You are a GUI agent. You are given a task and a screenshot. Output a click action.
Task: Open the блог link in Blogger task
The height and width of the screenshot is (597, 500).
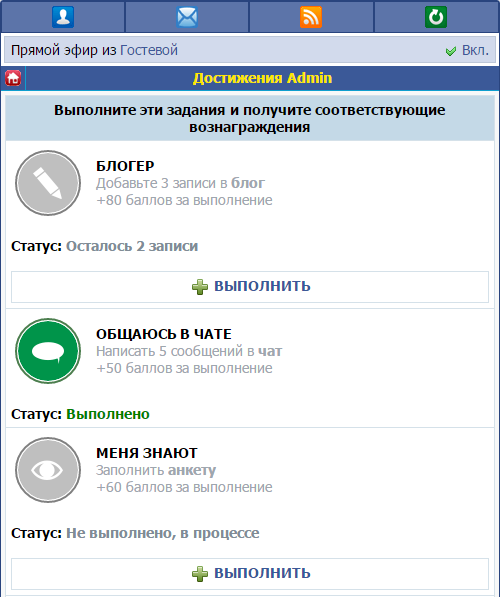pyautogui.click(x=248, y=183)
